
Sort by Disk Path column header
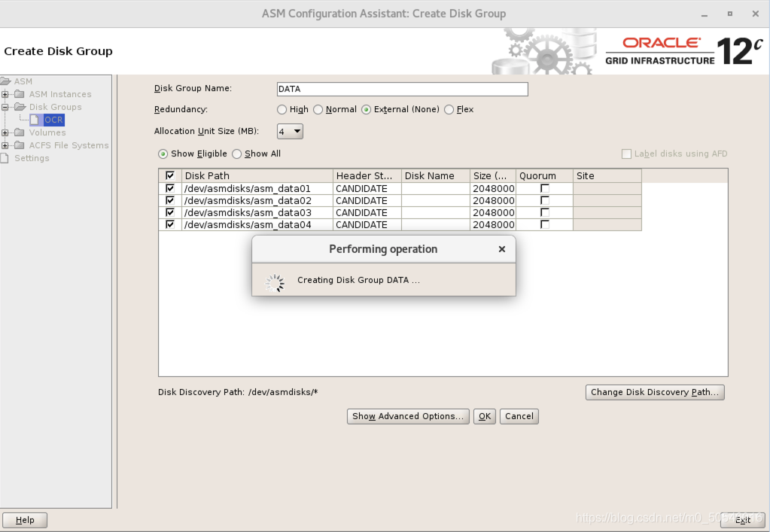(257, 175)
